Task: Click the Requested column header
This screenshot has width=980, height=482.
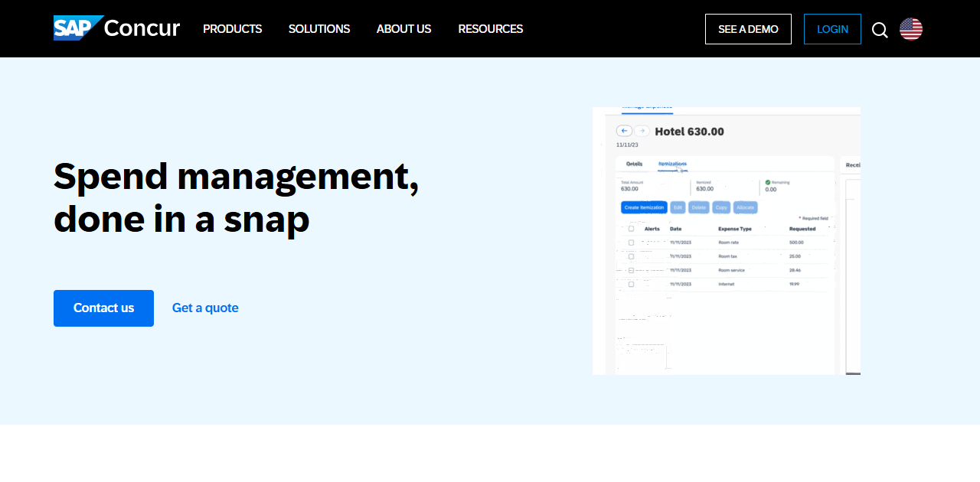Action: pyautogui.click(x=802, y=229)
